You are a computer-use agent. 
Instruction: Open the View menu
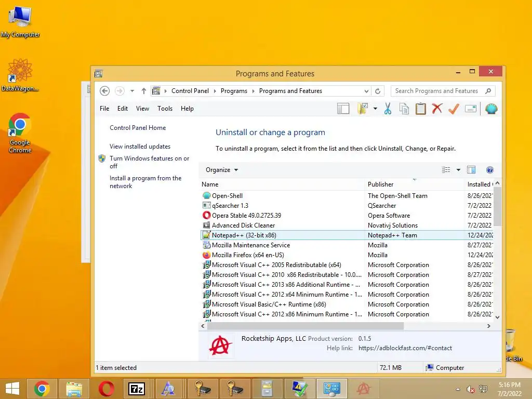coord(142,109)
